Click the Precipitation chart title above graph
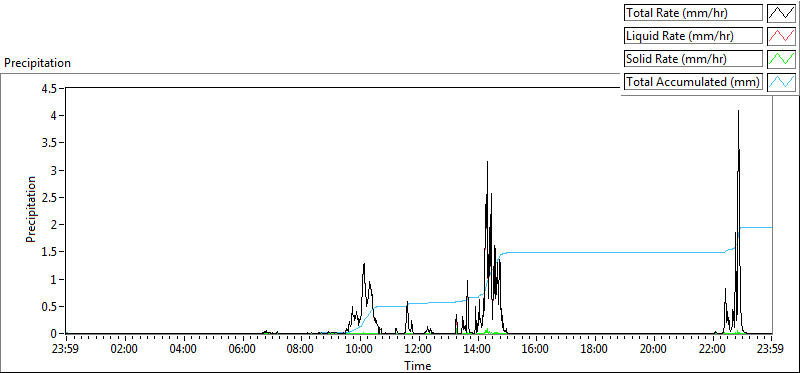 click(37, 63)
